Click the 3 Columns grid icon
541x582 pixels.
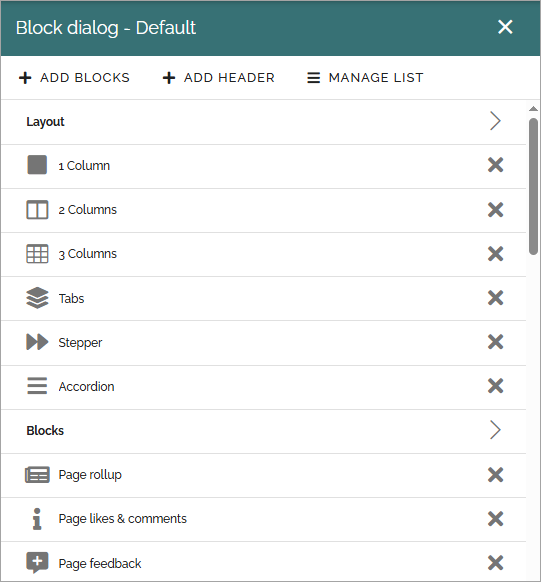37,254
